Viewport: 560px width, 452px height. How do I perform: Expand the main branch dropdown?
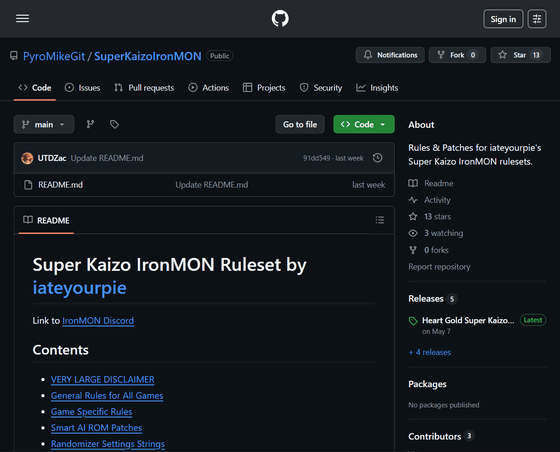(x=44, y=124)
